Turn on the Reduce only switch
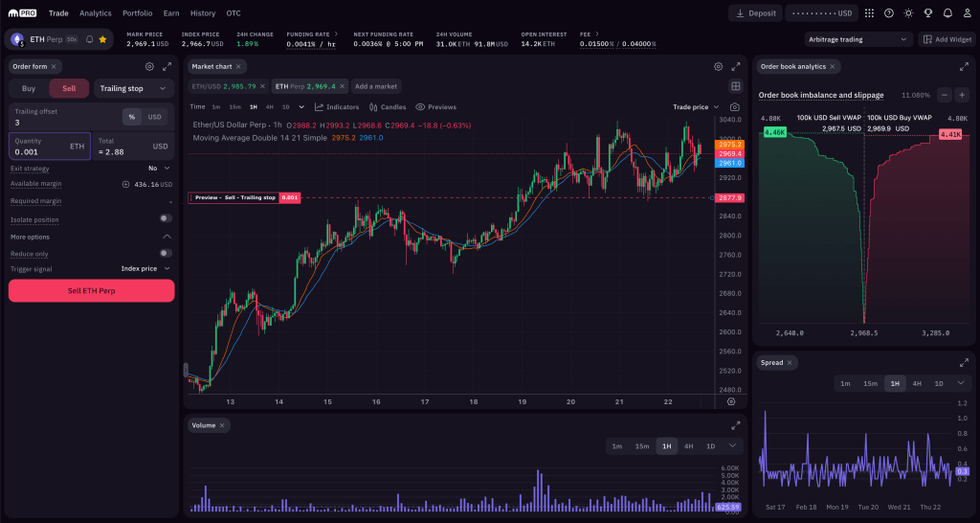 166,254
